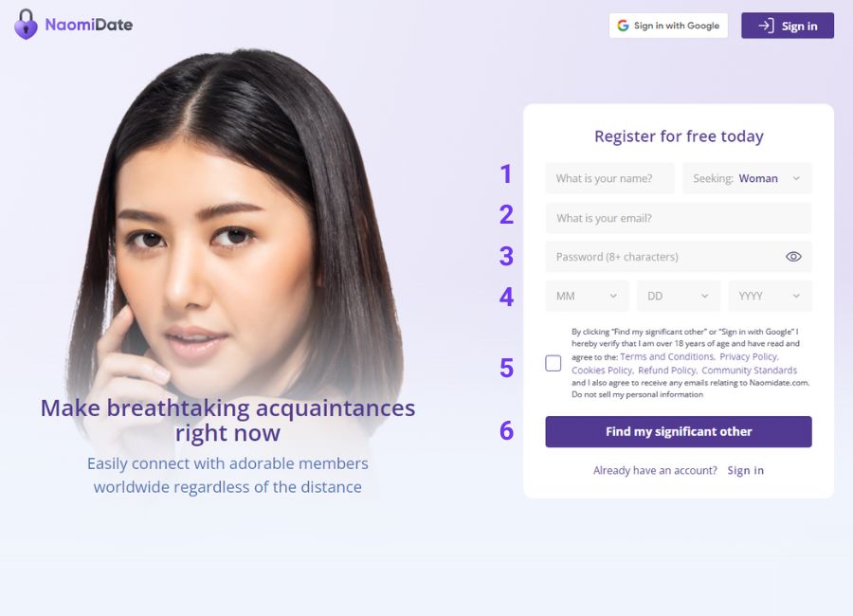Viewport: 853px width, 616px height.
Task: Click the Google G icon
Action: tap(623, 26)
